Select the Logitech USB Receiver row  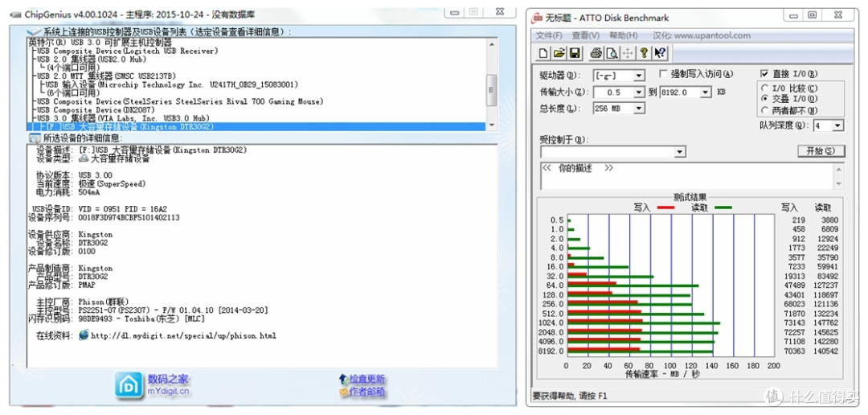[x=127, y=51]
